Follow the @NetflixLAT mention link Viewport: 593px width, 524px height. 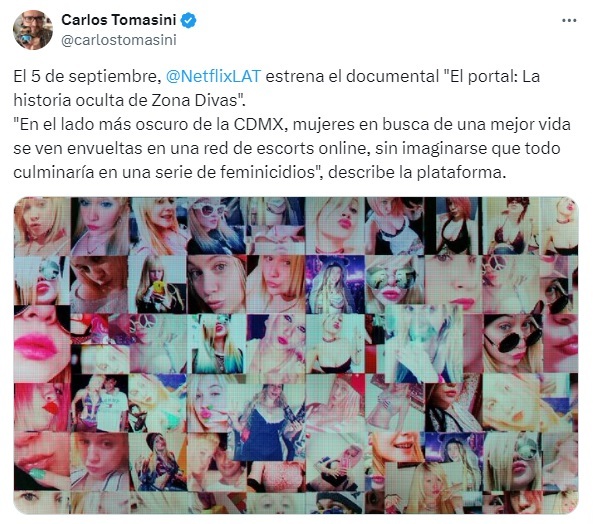pos(214,76)
